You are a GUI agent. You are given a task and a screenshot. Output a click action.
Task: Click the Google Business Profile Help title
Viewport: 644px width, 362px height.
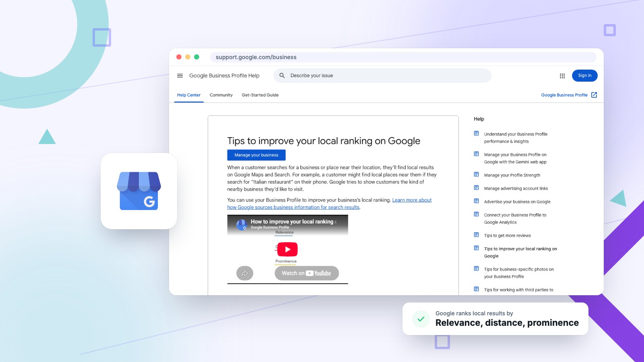tap(224, 76)
